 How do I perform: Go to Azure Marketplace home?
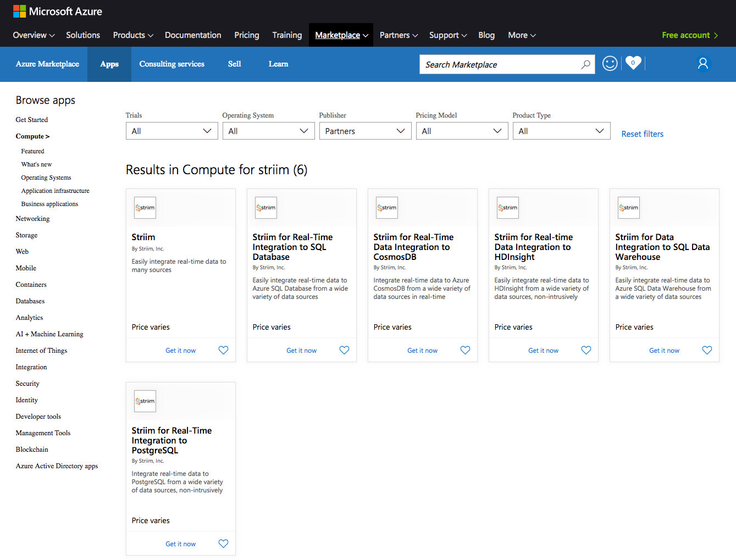[x=47, y=64]
